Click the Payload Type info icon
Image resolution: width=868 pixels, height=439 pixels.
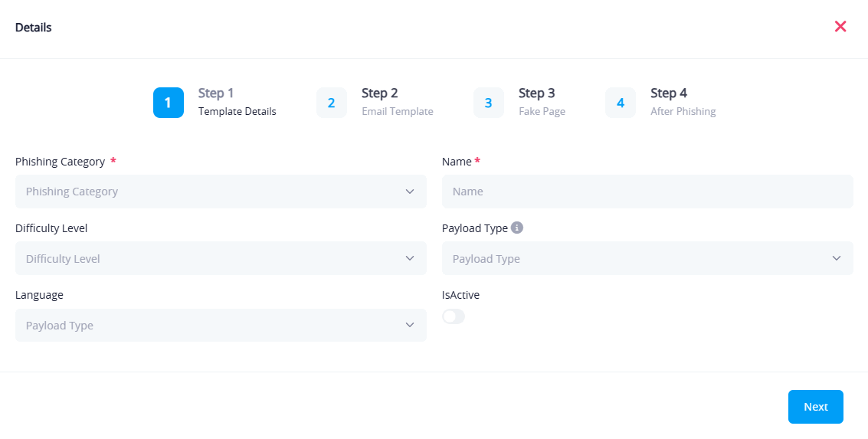coord(517,228)
